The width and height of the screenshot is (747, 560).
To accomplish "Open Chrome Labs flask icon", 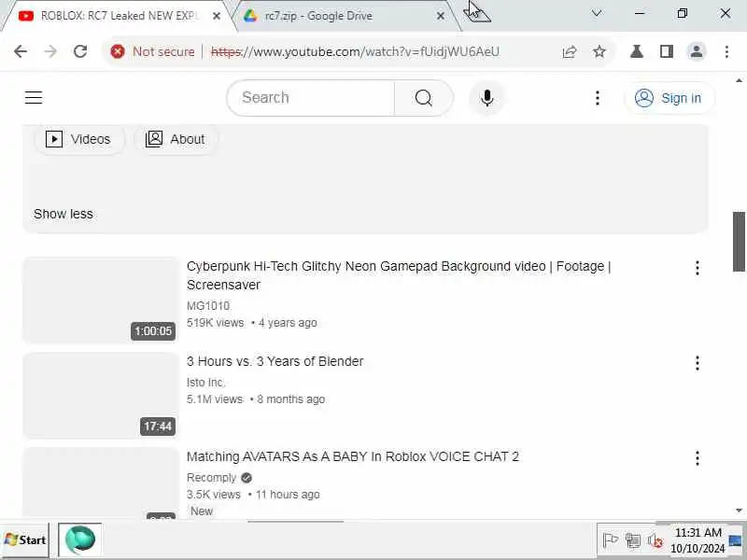I will [637, 51].
